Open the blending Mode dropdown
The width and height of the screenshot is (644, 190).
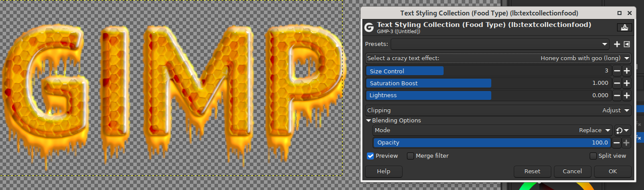pos(493,130)
